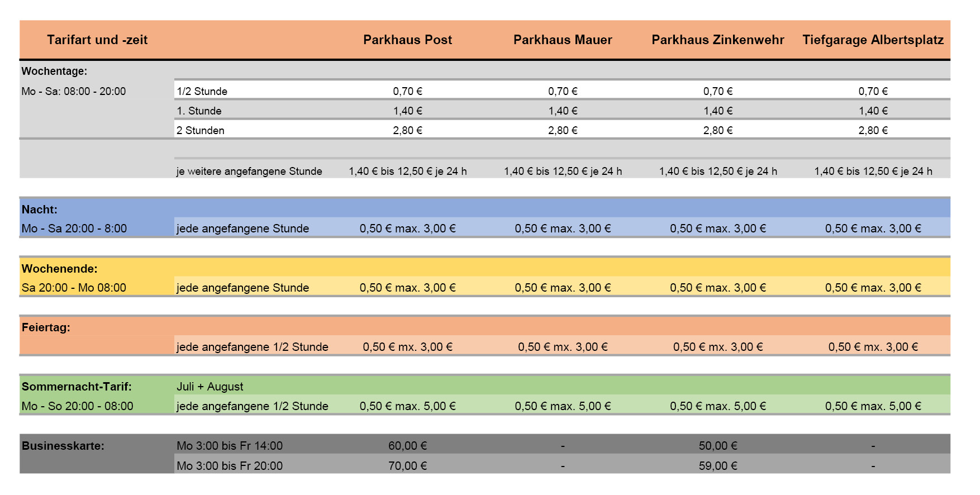This screenshot has width=980, height=495.
Task: Click 2,80 € under Parkhaus Zinkenwehr
Action: 718,130
